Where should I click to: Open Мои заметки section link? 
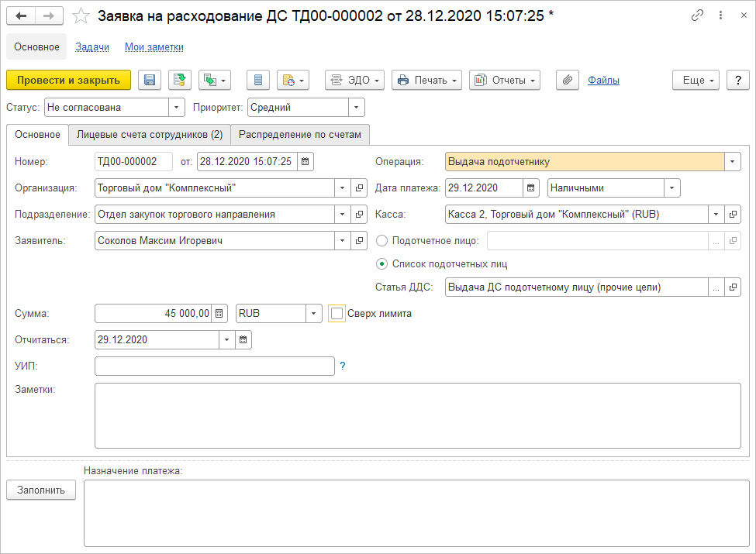[x=154, y=46]
